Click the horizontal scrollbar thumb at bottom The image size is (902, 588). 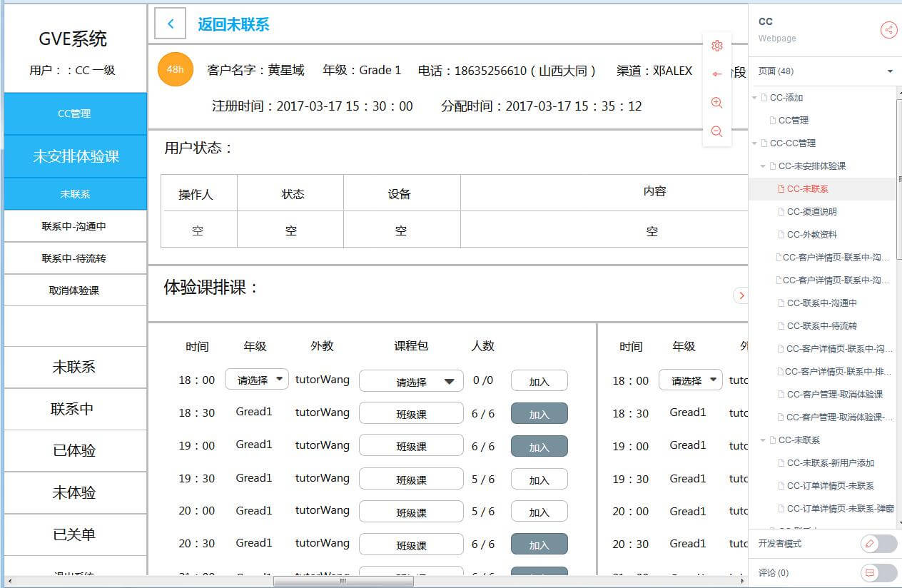click(x=343, y=581)
